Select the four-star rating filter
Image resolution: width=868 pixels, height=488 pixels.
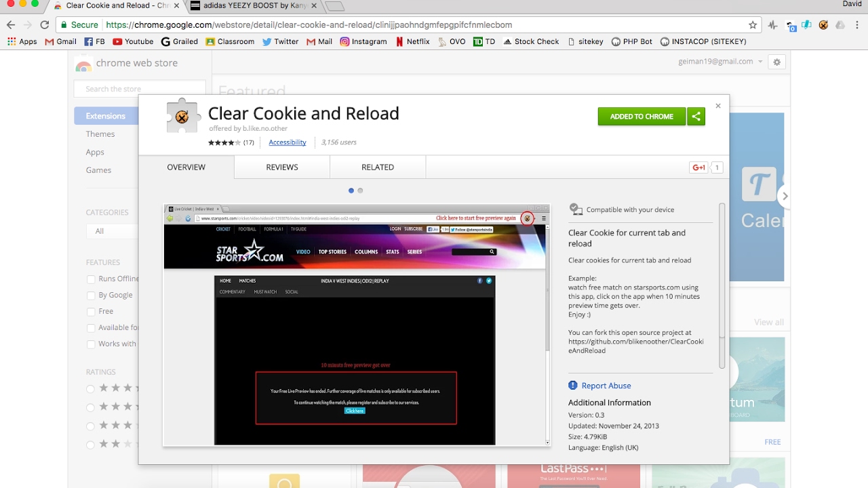pos(90,407)
